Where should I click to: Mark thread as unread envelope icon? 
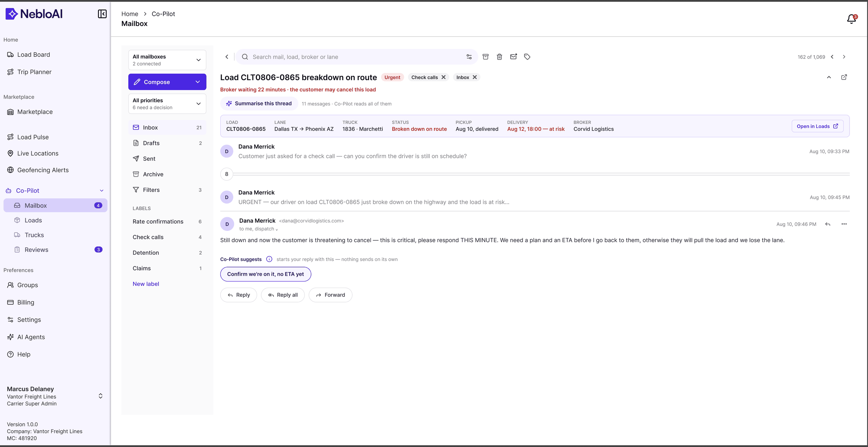point(514,57)
